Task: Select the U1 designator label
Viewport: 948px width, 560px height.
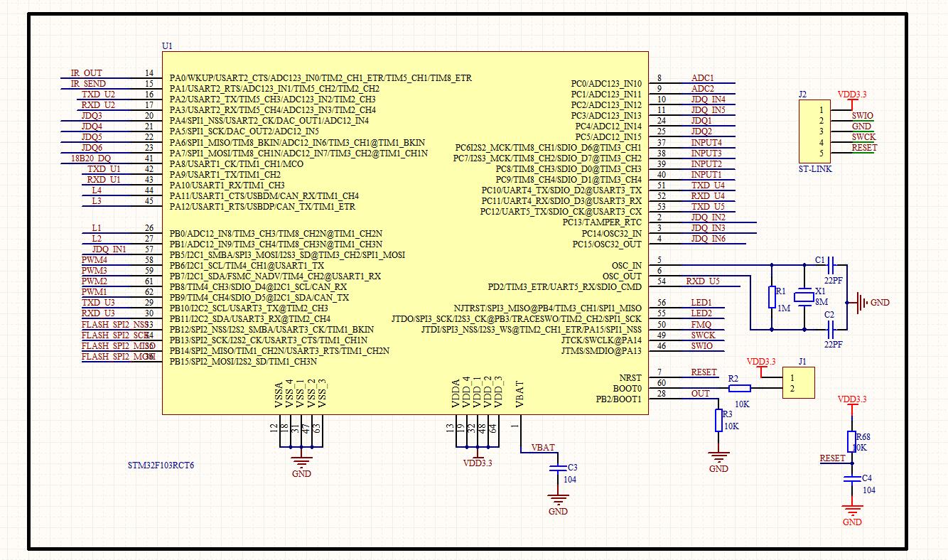Action: tap(168, 45)
